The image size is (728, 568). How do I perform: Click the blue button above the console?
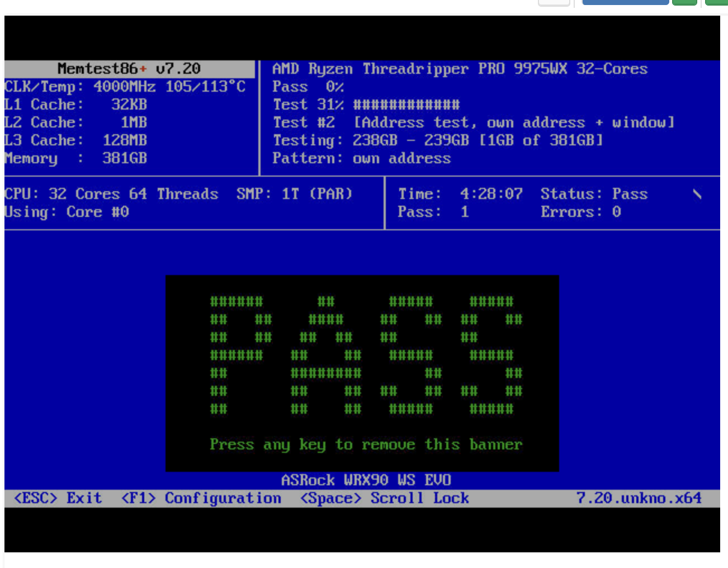(x=625, y=2)
